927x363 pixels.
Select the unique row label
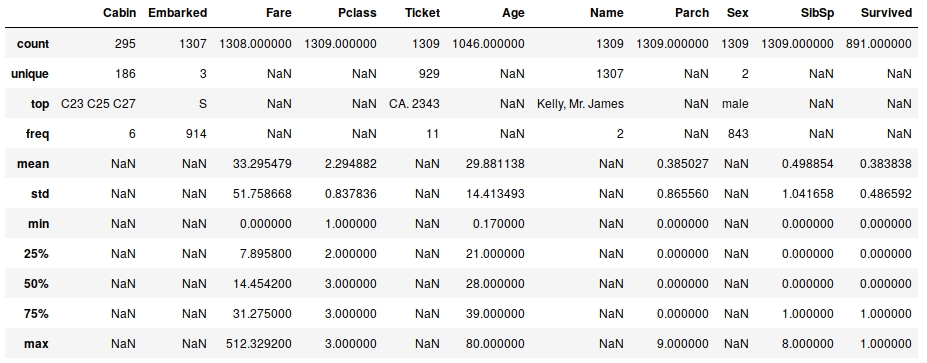(30, 74)
